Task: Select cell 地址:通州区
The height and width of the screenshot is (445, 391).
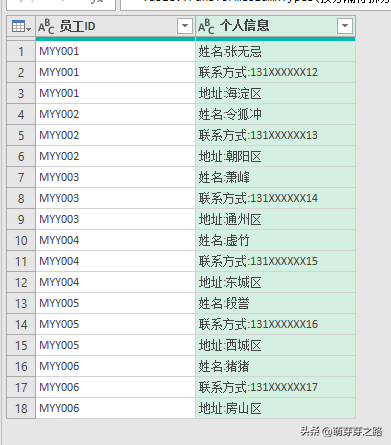Action: pyautogui.click(x=275, y=219)
